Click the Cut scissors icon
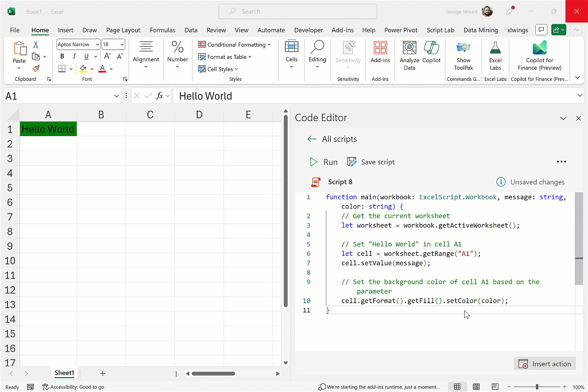The height and width of the screenshot is (392, 588). click(36, 45)
